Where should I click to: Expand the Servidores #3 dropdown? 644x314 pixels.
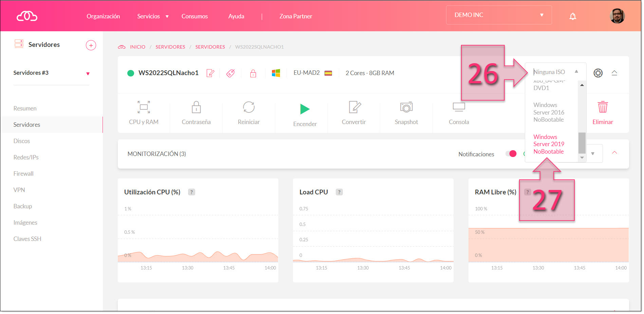88,73
